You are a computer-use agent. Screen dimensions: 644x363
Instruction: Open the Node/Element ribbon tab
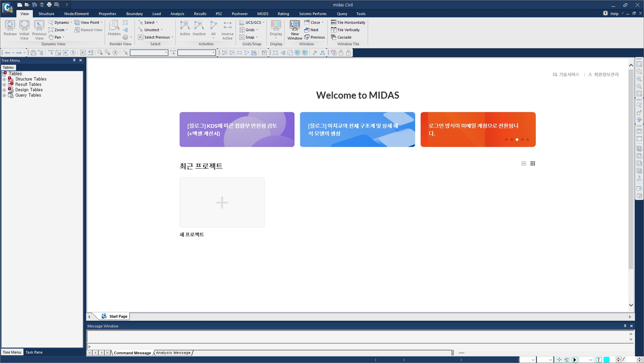[x=76, y=14]
